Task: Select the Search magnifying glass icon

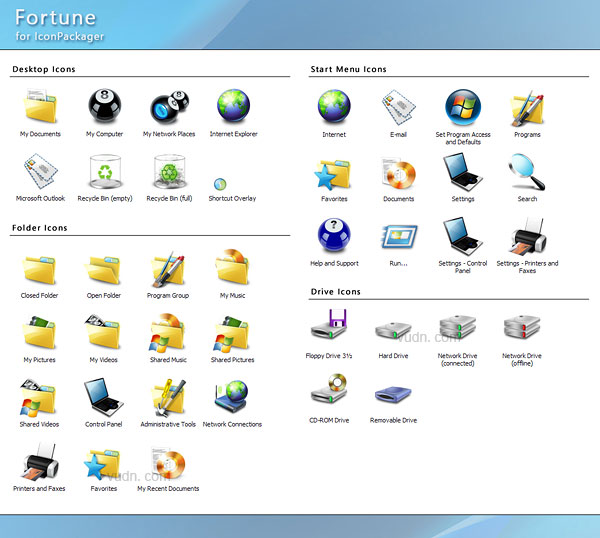Action: click(x=527, y=172)
